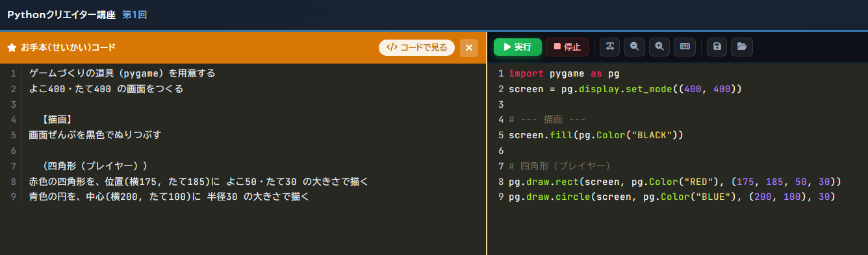Viewport: 868px width, 255px height.
Task: Click sample line starting 青色の円を
Action: point(170,197)
